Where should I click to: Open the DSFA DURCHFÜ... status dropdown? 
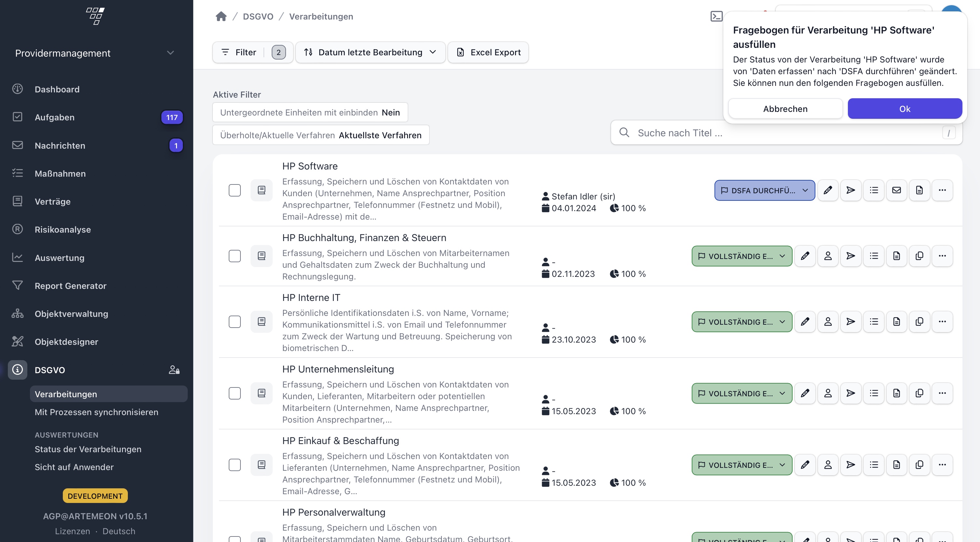click(764, 190)
